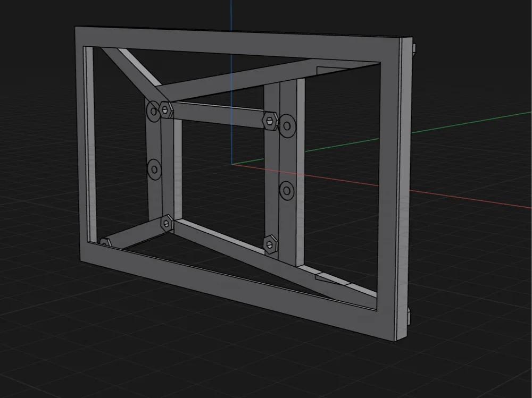Select the bolt head protruding behind the top-right corner

click(413, 48)
